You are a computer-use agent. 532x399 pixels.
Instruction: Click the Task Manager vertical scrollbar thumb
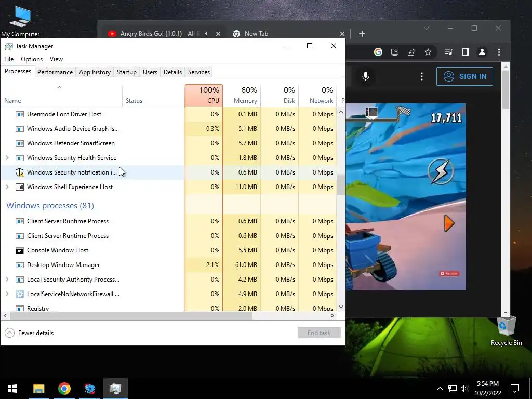pos(341,185)
